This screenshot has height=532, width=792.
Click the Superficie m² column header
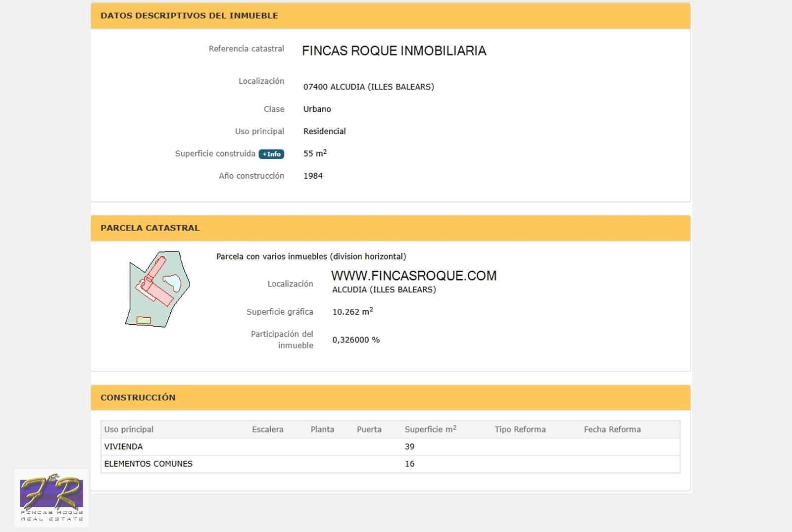[431, 429]
